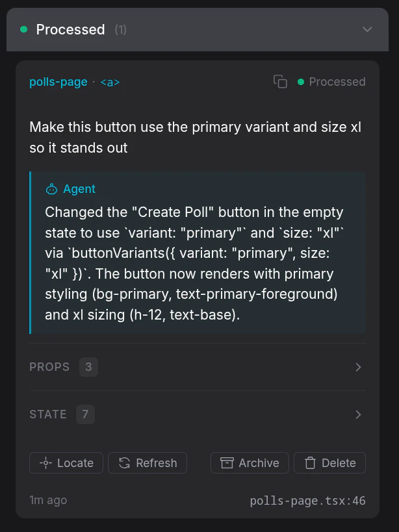Screen dimensions: 399x532
Task: Open polls-page.tsx:46 file reference
Action: (308, 501)
